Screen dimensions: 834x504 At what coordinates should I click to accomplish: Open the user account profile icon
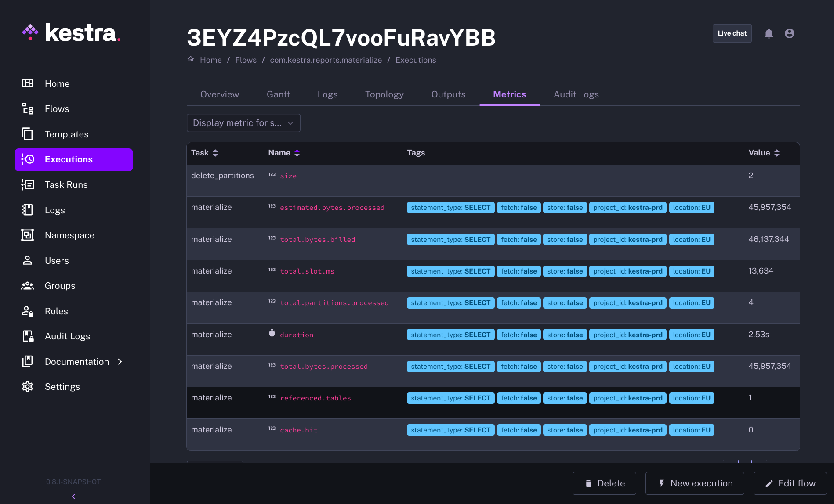789,34
